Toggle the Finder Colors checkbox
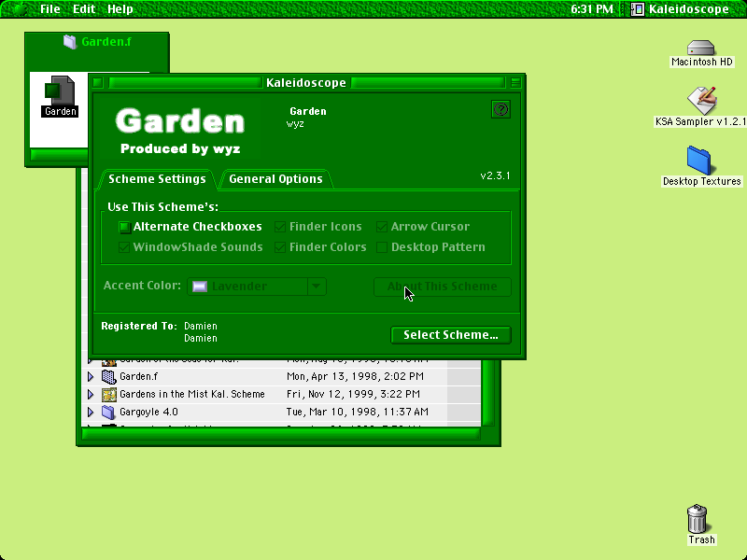 coord(280,247)
